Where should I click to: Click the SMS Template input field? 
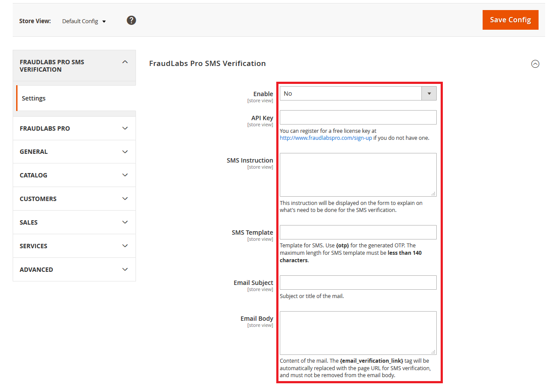point(358,232)
